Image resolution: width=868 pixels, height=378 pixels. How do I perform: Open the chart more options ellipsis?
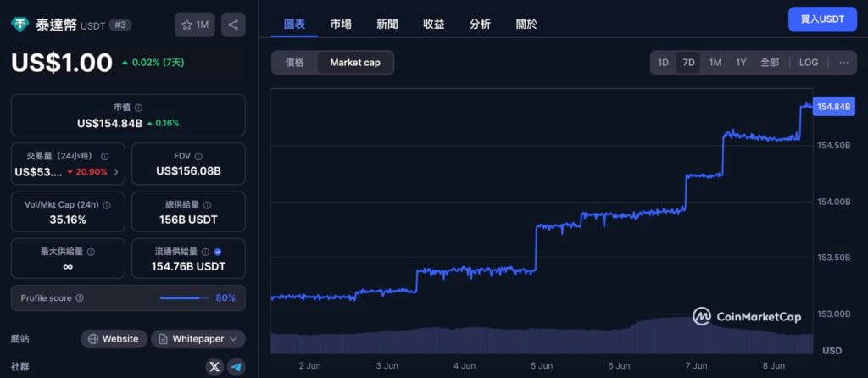[843, 63]
